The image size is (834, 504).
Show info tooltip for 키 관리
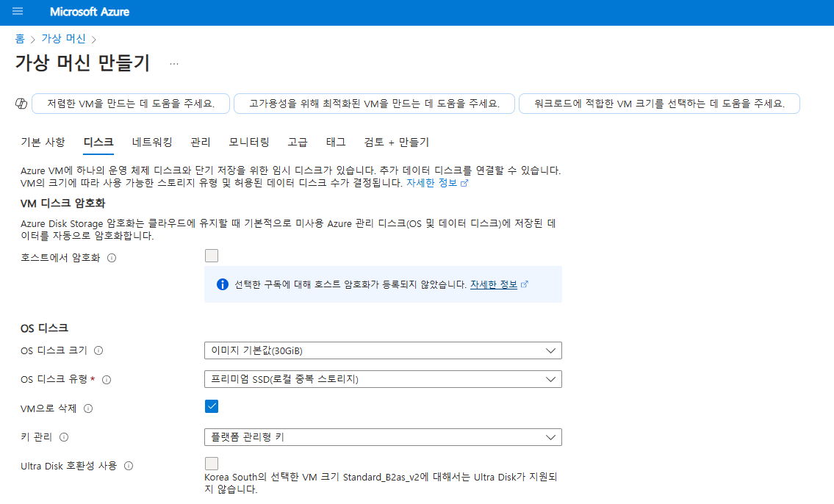click(x=64, y=437)
